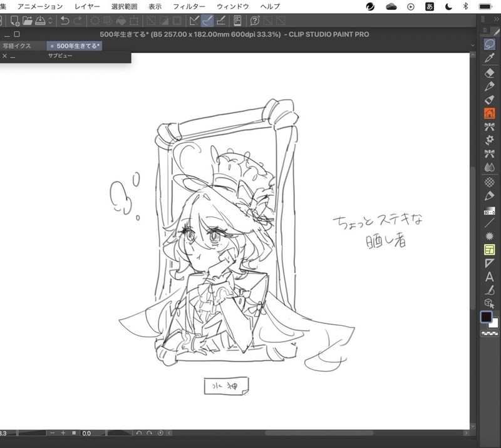The image size is (501, 448).
Task: Open the フィルター menu
Action: (x=189, y=6)
